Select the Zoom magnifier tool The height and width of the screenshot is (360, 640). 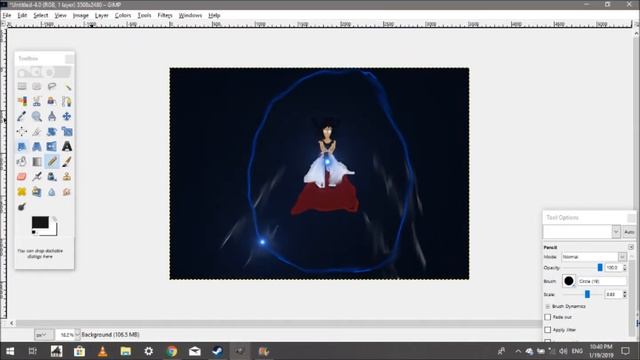coord(37,116)
